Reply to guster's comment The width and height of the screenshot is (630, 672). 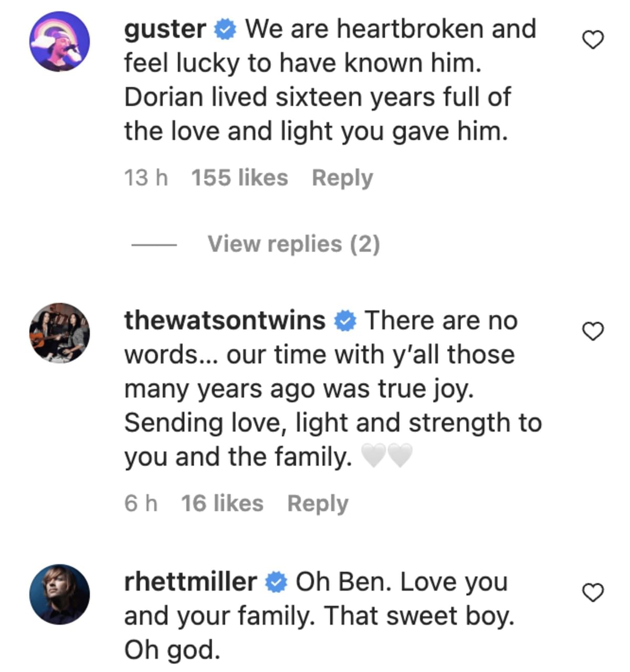click(342, 177)
